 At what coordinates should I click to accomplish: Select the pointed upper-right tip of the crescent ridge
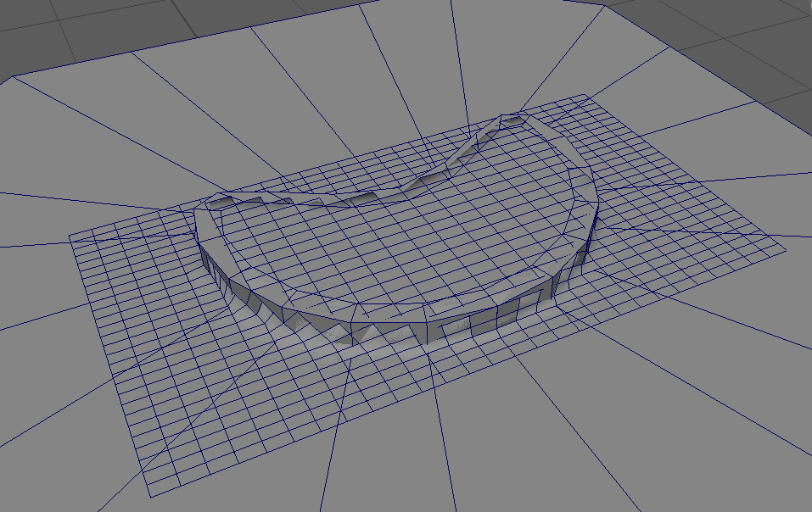click(512, 118)
